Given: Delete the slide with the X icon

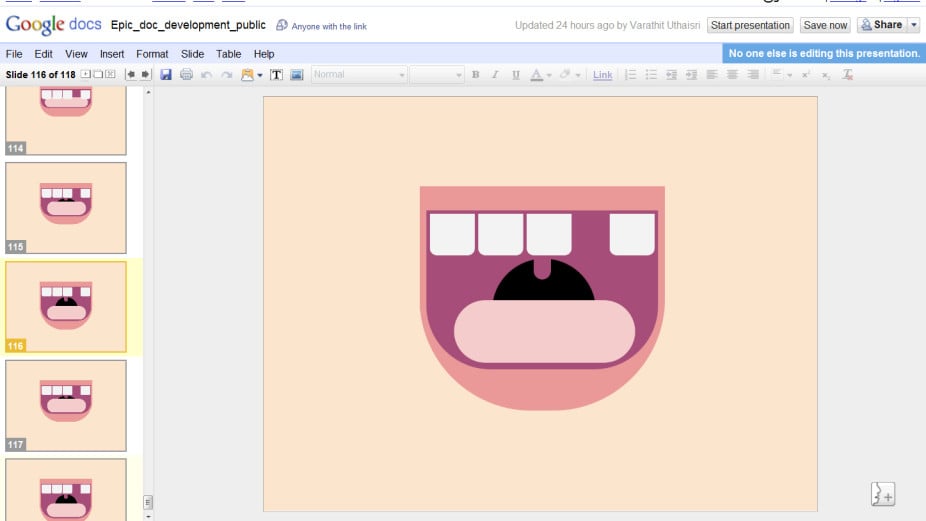Looking at the screenshot, I should click(x=110, y=75).
